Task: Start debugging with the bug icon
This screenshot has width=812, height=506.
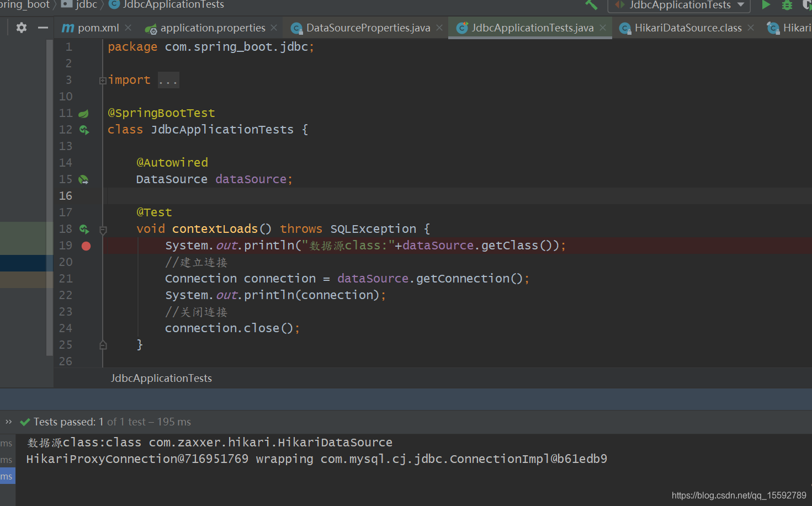Action: click(787, 5)
